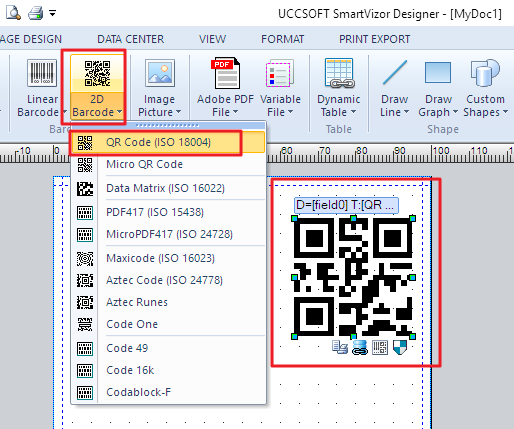
Task: Expand the Linear Barcode dropdown arrow
Action: click(x=64, y=112)
